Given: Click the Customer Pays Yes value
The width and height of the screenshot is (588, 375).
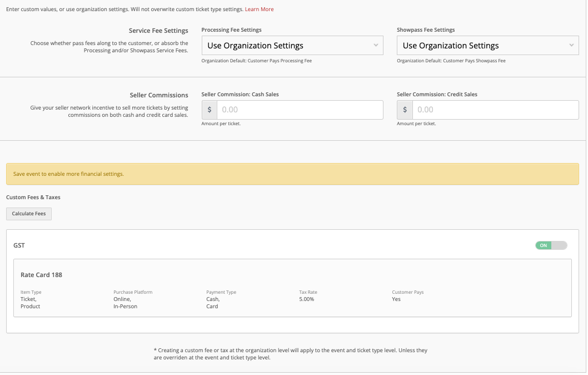Looking at the screenshot, I should pos(396,299).
